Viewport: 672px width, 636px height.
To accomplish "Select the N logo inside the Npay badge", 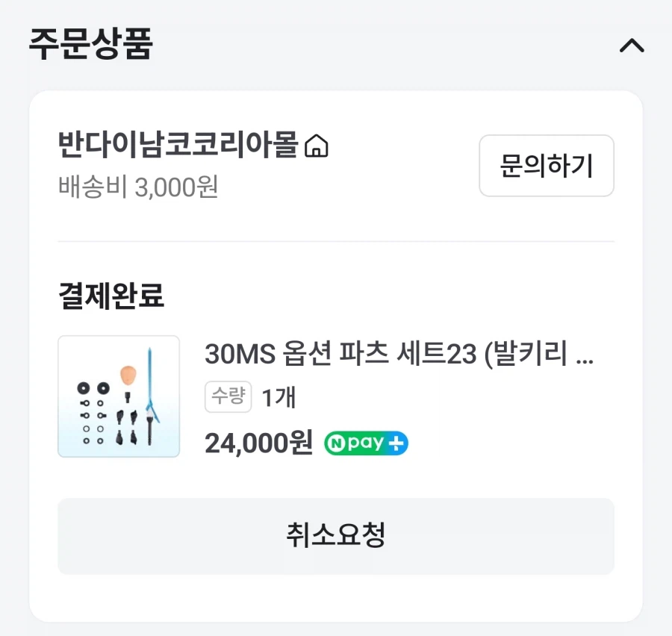I will 337,443.
